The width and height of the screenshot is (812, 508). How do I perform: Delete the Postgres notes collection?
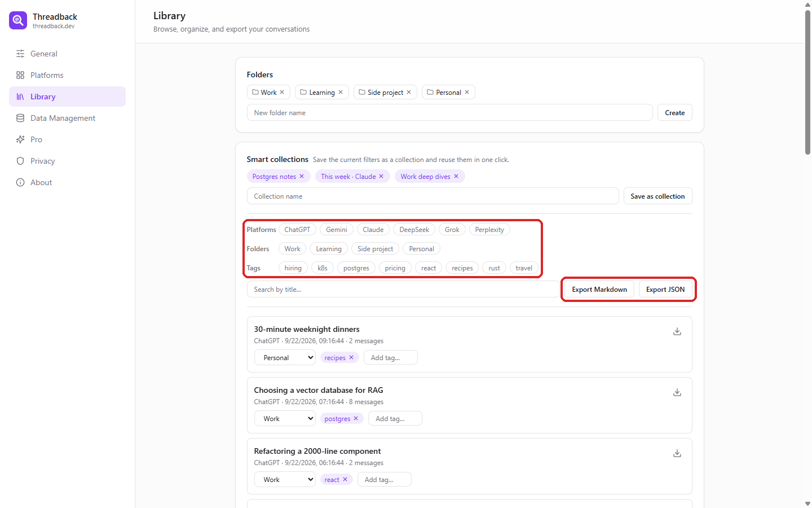(x=302, y=176)
